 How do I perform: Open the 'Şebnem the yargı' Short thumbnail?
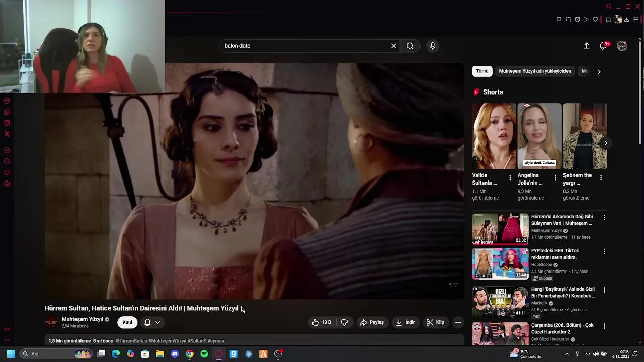[585, 136]
